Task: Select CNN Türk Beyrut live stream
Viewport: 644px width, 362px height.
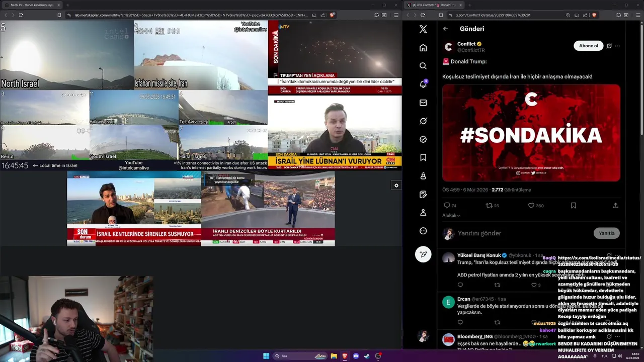Action: click(x=335, y=132)
